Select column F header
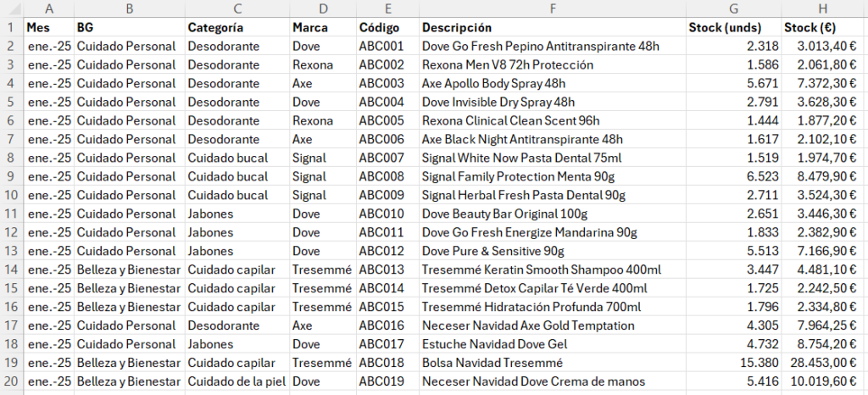This screenshot has width=868, height=395. (553, 8)
